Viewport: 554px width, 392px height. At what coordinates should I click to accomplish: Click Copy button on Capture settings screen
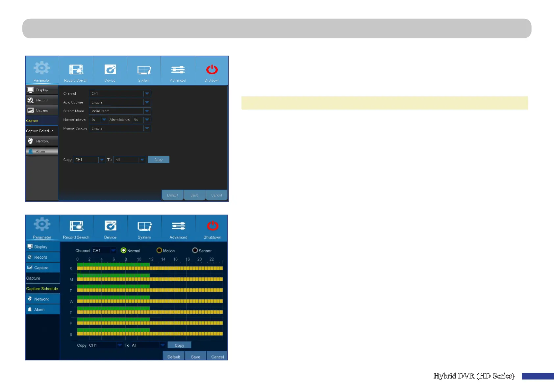(159, 160)
